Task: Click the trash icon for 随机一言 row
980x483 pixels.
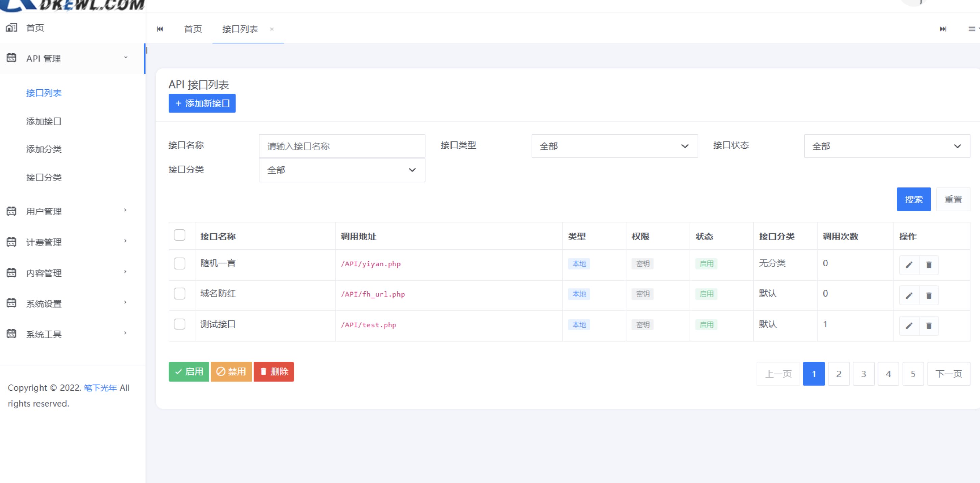Action: point(929,265)
